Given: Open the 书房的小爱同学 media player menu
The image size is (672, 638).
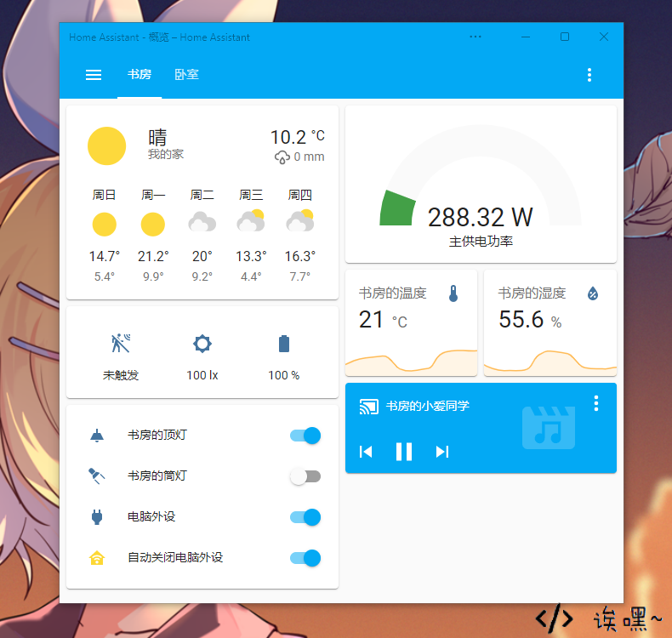Looking at the screenshot, I should (x=596, y=403).
